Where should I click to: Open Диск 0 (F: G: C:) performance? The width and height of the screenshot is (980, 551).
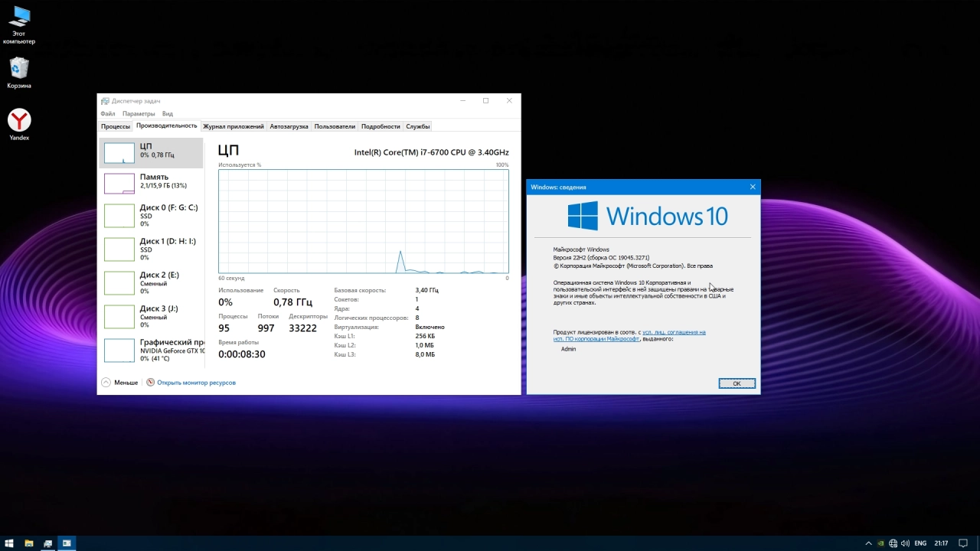(152, 216)
